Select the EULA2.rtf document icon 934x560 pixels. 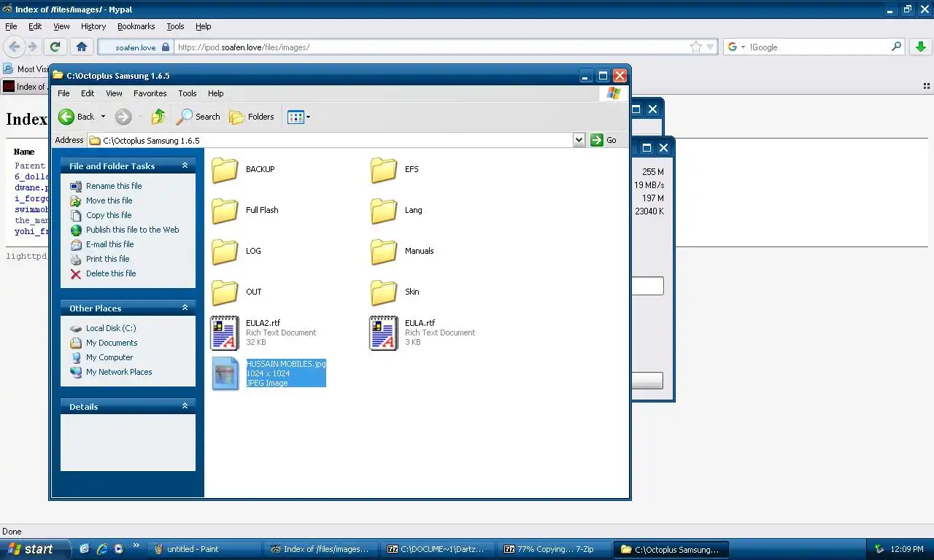[225, 333]
